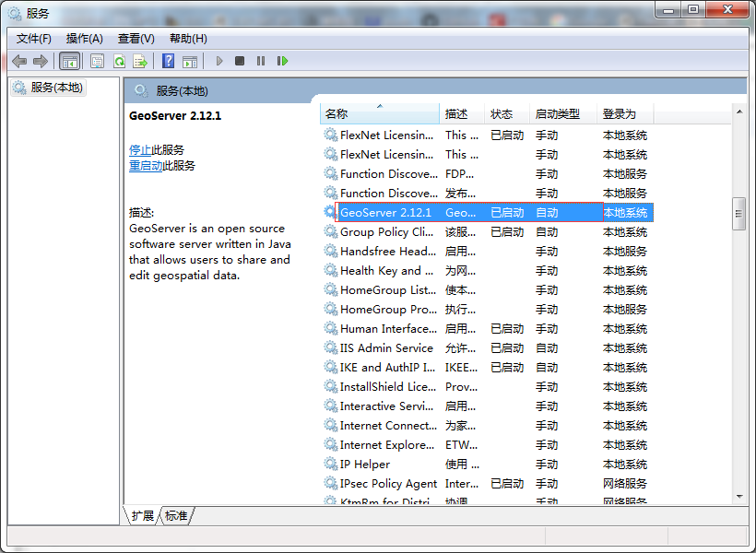Minimize the 服务 window
This screenshot has height=553, width=756.
tap(667, 10)
